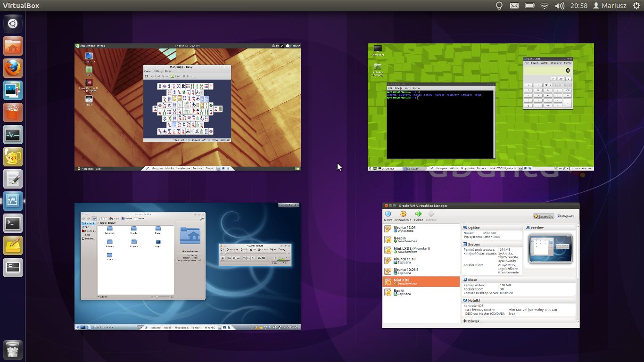Open Terminal from the launcher
Viewport: 644px width, 362px height.
tap(13, 223)
